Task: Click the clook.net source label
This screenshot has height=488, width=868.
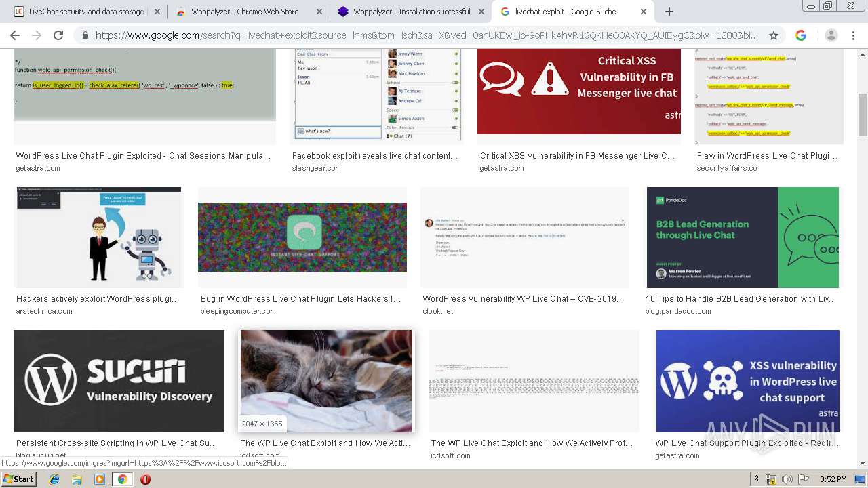Action: pyautogui.click(x=438, y=311)
